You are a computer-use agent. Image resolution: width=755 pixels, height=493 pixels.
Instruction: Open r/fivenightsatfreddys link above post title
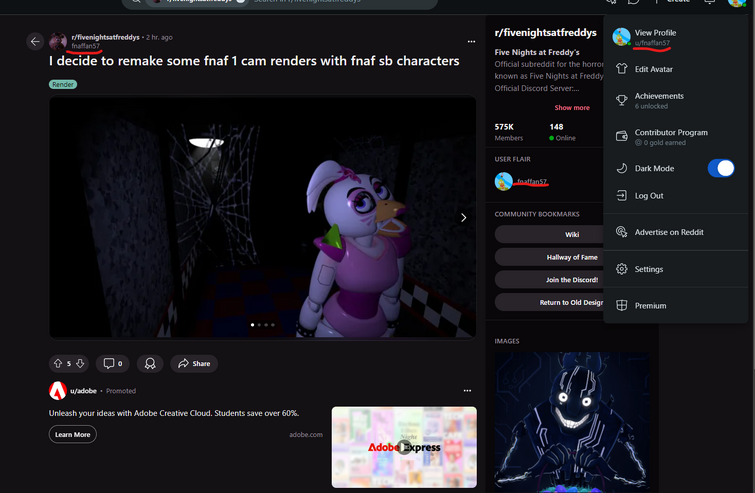(x=105, y=37)
